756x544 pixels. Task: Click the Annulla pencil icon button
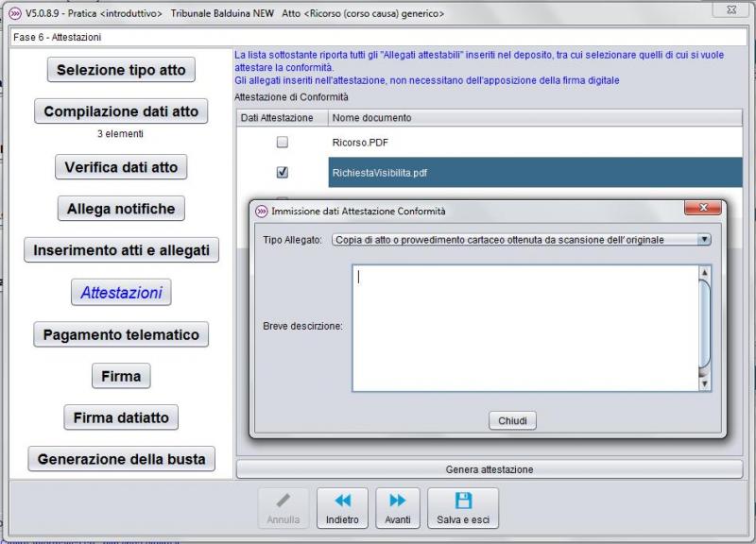click(x=283, y=509)
